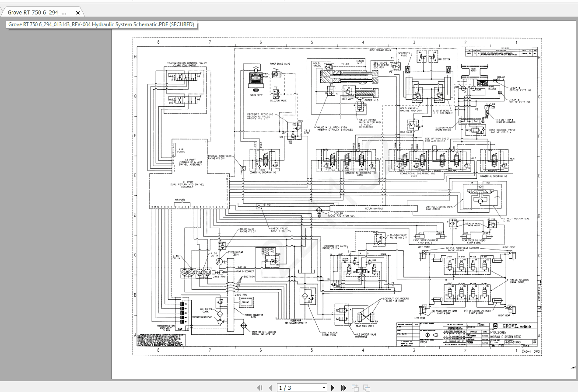Skip to the last page

(344, 388)
